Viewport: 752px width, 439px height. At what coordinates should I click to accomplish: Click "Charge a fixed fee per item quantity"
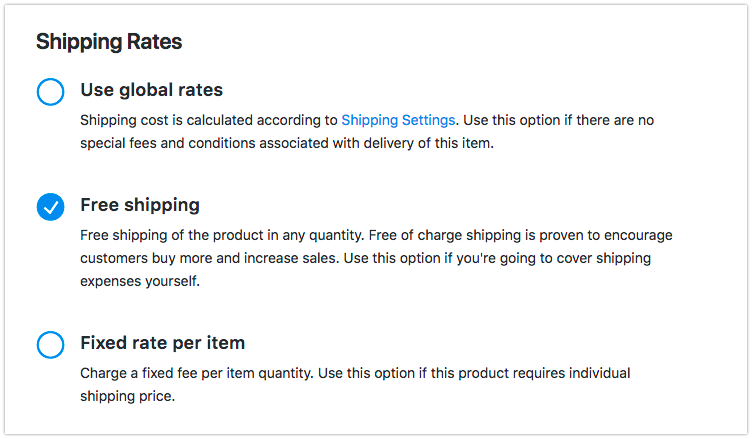coord(213,373)
